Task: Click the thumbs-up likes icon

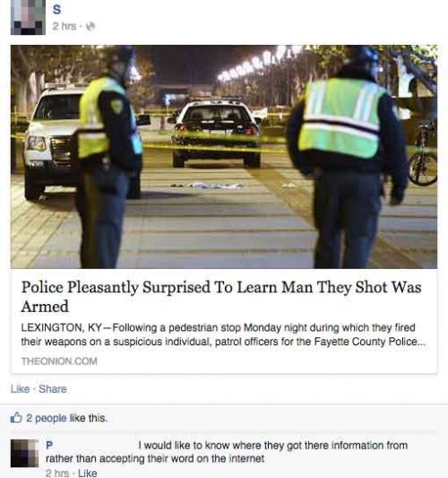Action: click(16, 418)
